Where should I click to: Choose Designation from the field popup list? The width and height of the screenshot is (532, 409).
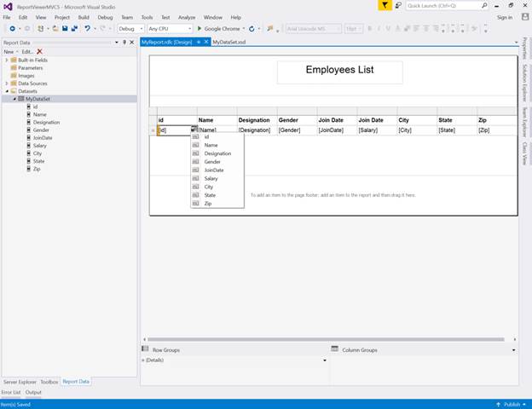(x=217, y=153)
